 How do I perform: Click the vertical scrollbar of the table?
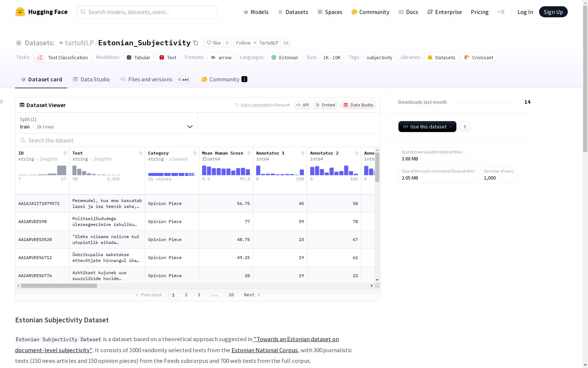point(377,167)
